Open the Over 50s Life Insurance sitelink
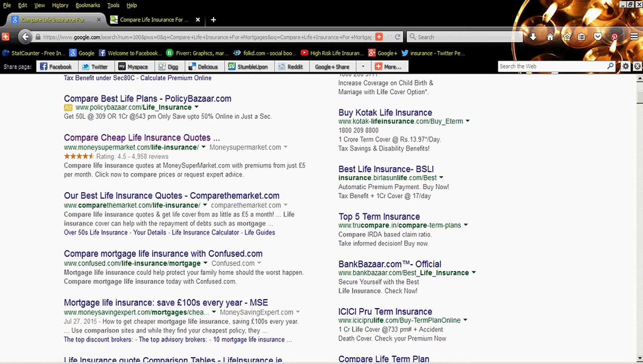643x364 pixels. coord(96,233)
